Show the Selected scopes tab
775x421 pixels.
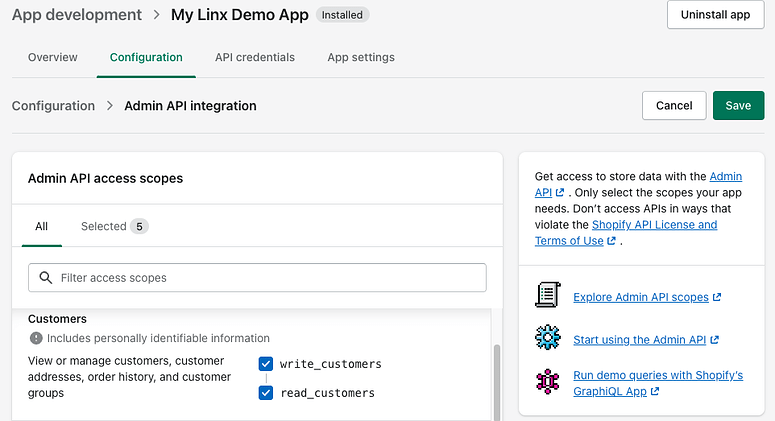[x=115, y=226]
